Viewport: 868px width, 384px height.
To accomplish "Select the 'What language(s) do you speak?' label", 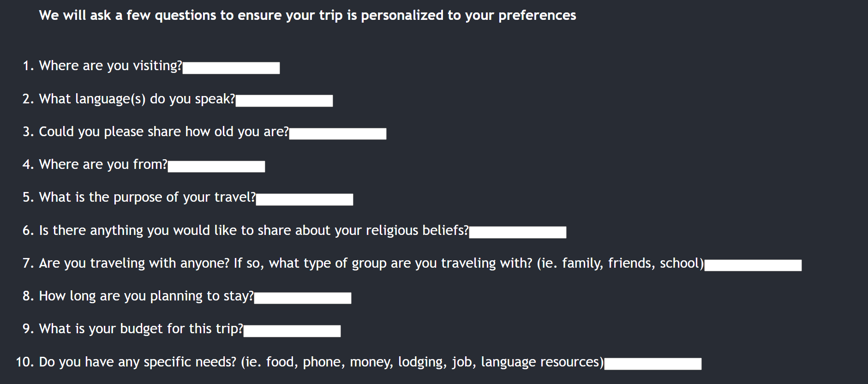I will pyautogui.click(x=137, y=99).
